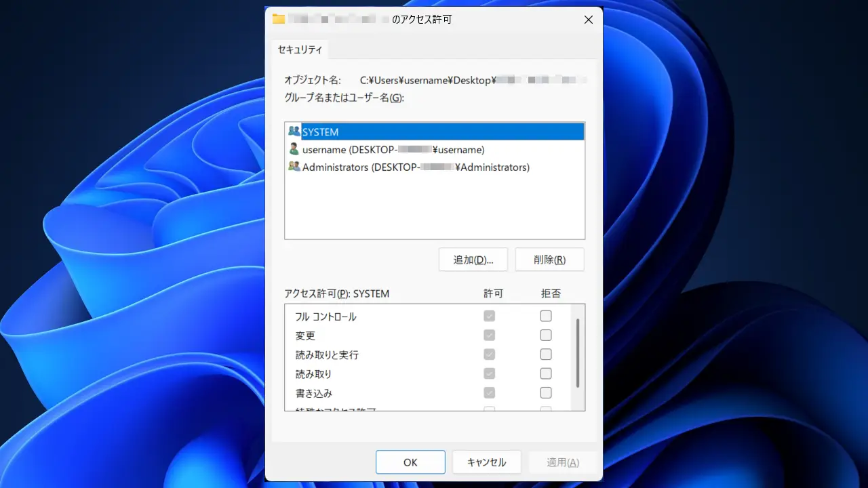Check the deny box for 読み取りと実行
The image size is (868, 488).
[546, 354]
